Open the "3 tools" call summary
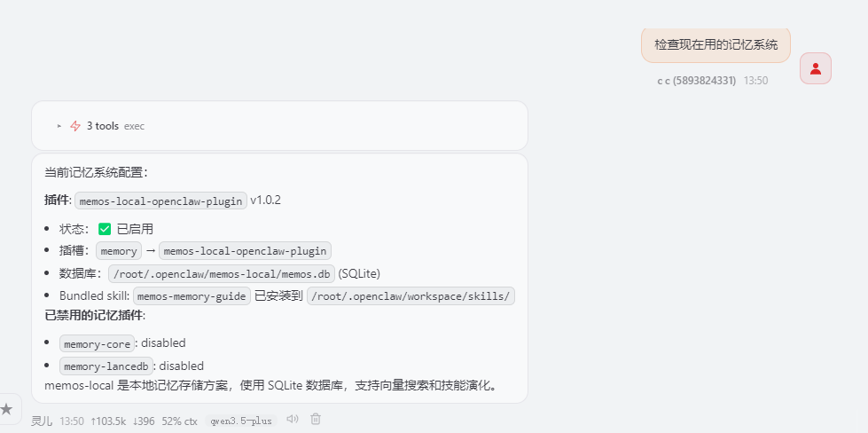The height and width of the screenshot is (433, 868). point(103,126)
